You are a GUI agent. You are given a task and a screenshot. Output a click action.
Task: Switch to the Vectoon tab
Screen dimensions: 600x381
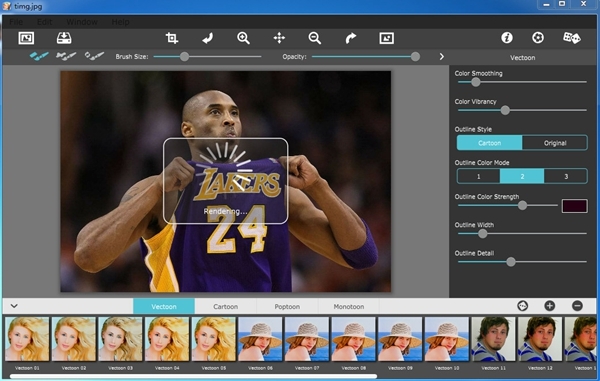tap(164, 306)
